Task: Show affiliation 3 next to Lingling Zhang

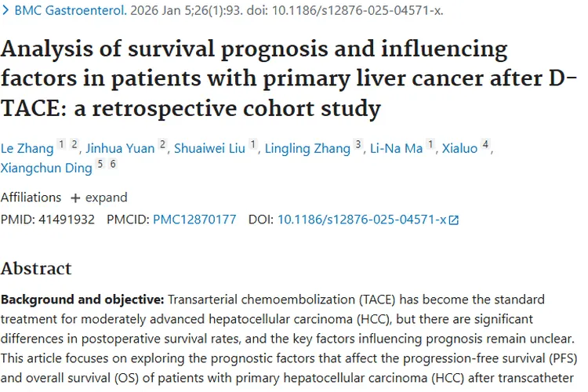Action: coord(358,145)
